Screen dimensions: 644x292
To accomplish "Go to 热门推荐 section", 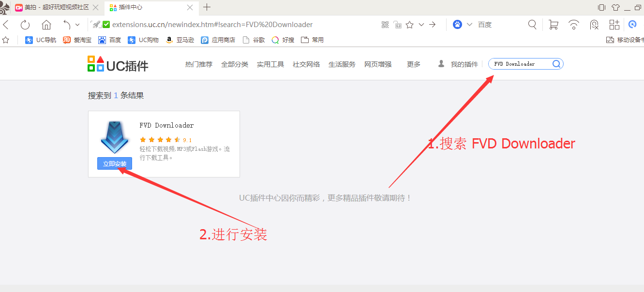I will point(199,64).
